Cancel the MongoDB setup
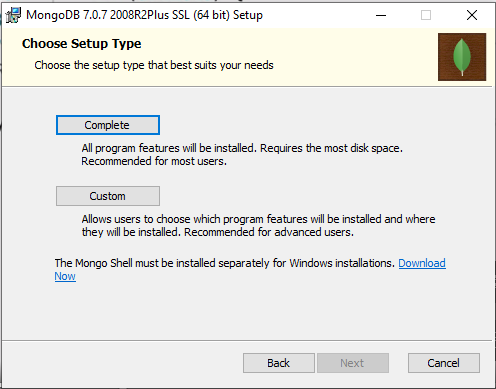This screenshot has width=496, height=389. (444, 363)
